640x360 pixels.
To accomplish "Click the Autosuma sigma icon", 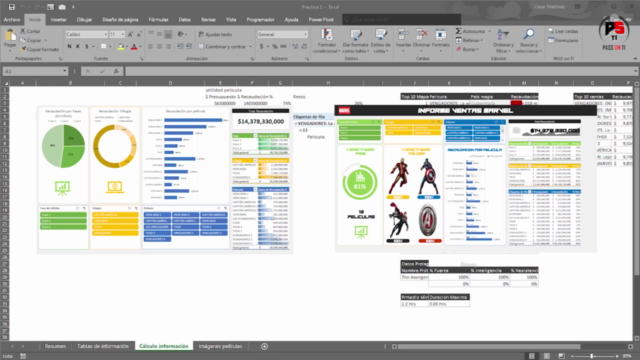I will (x=458, y=31).
